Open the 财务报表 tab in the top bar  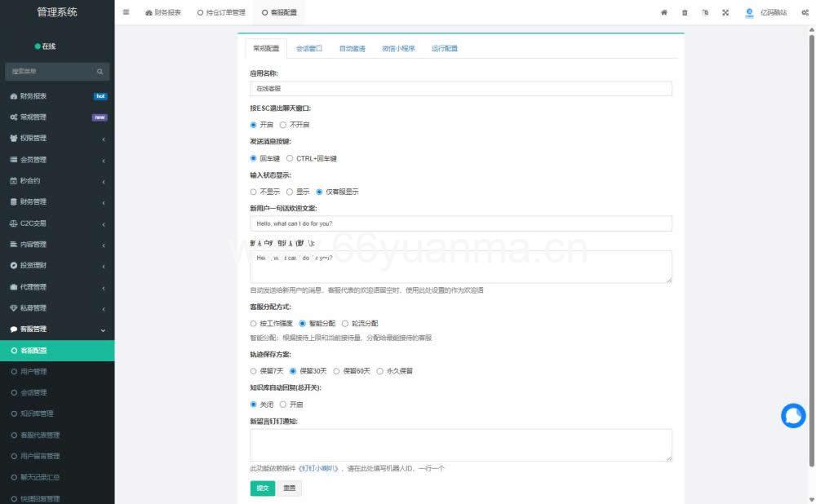163,12
